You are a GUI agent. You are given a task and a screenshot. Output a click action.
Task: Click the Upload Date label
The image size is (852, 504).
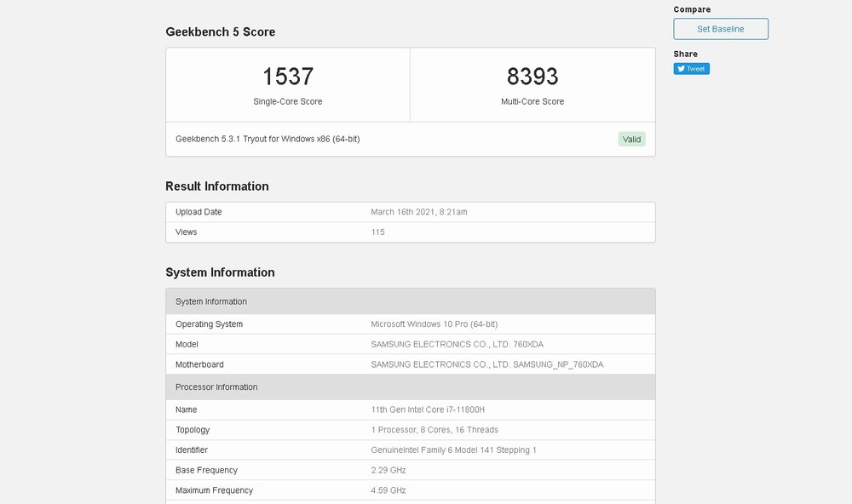click(x=199, y=212)
